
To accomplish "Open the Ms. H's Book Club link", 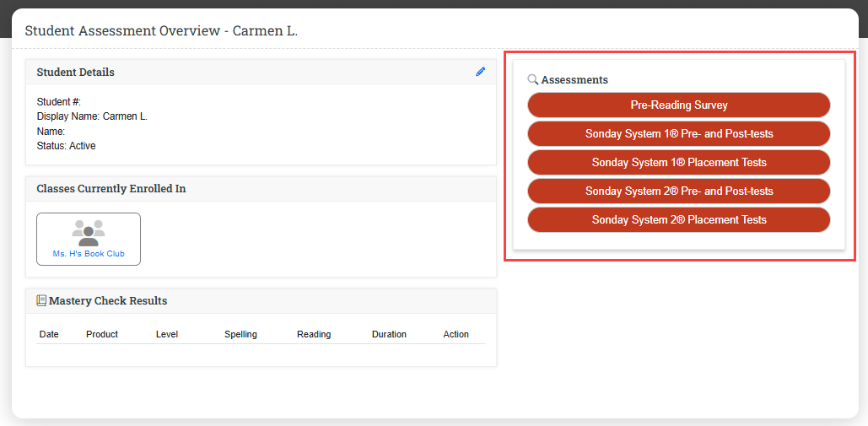I will click(89, 254).
